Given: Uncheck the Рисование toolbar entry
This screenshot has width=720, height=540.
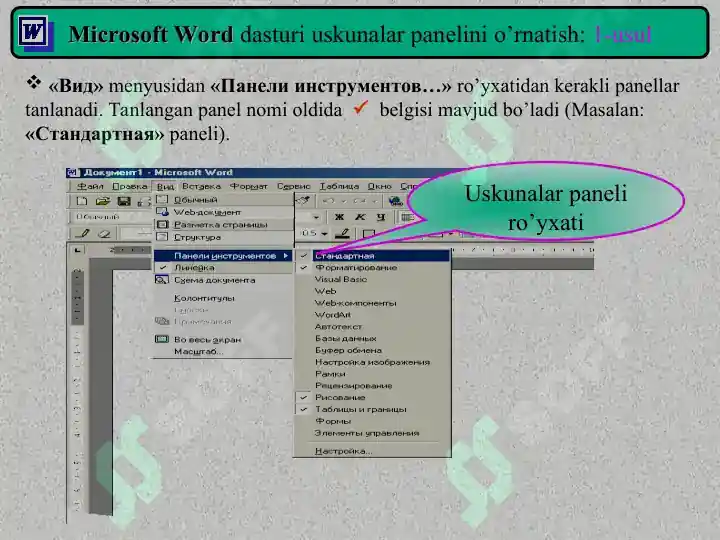Looking at the screenshot, I should click(x=372, y=397).
